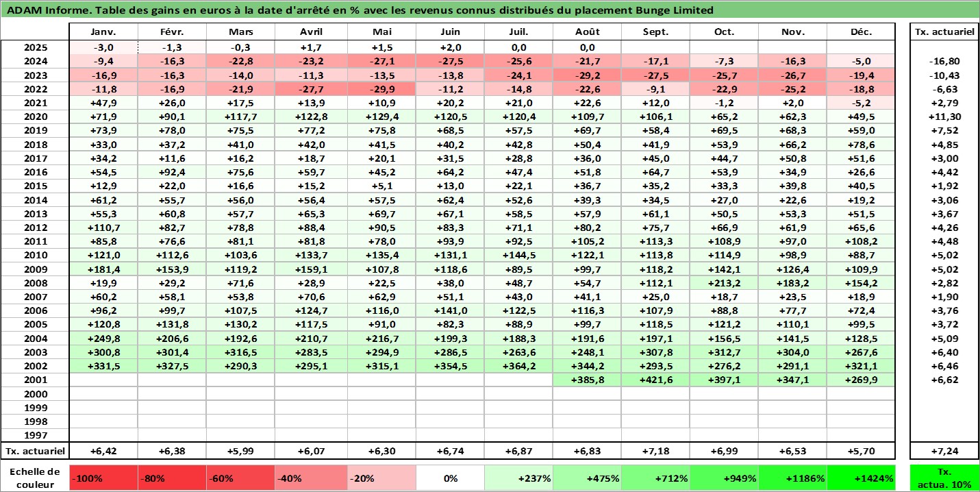The height and width of the screenshot is (492, 980).
Task: Click the table title mentioning Bunge Limited
Action: click(x=360, y=10)
